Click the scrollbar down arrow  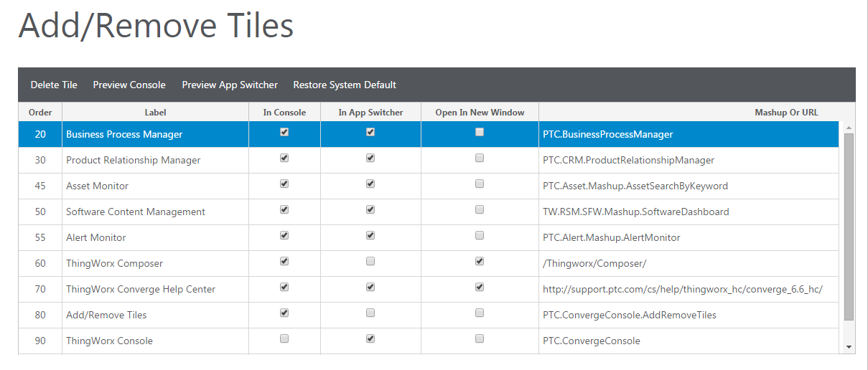849,347
